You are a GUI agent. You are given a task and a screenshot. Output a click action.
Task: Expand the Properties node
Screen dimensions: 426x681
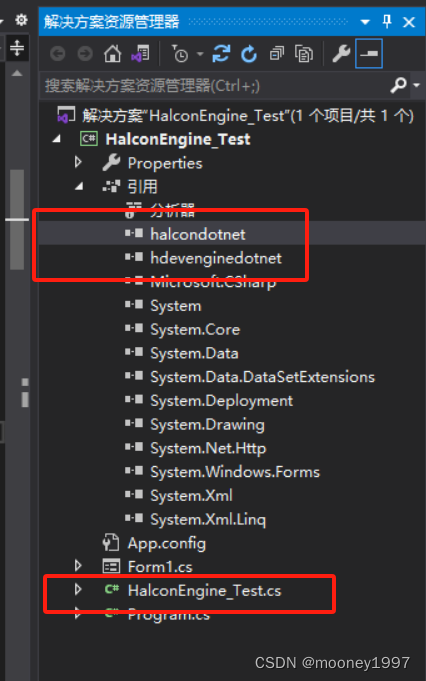point(78,162)
